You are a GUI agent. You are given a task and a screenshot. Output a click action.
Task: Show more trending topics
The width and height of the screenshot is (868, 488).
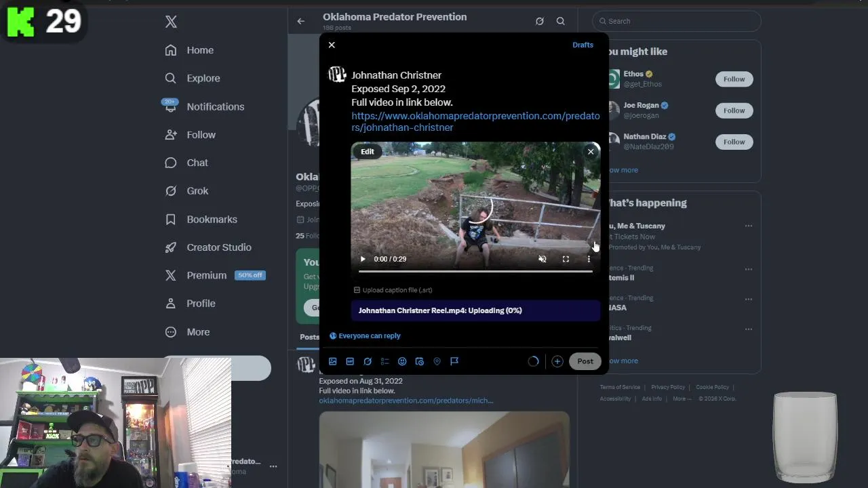point(623,361)
